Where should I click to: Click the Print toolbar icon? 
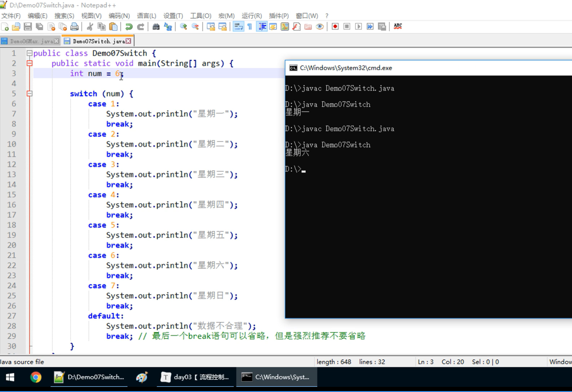[74, 27]
